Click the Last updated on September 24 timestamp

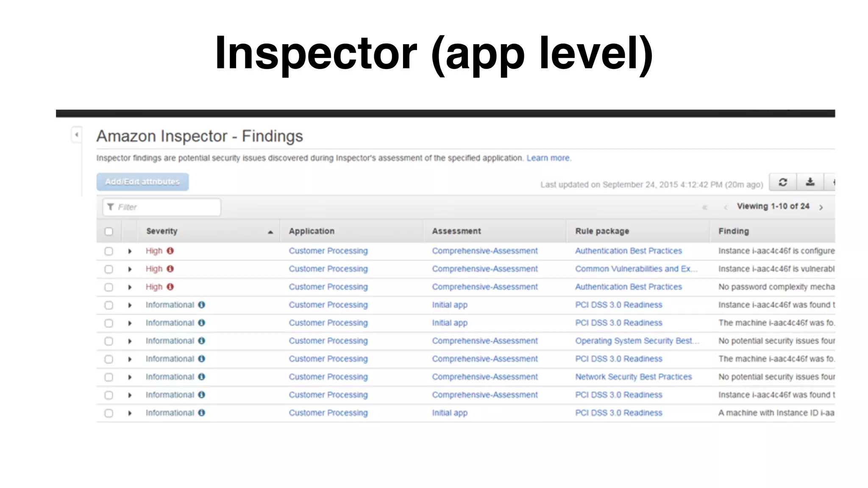(x=651, y=185)
